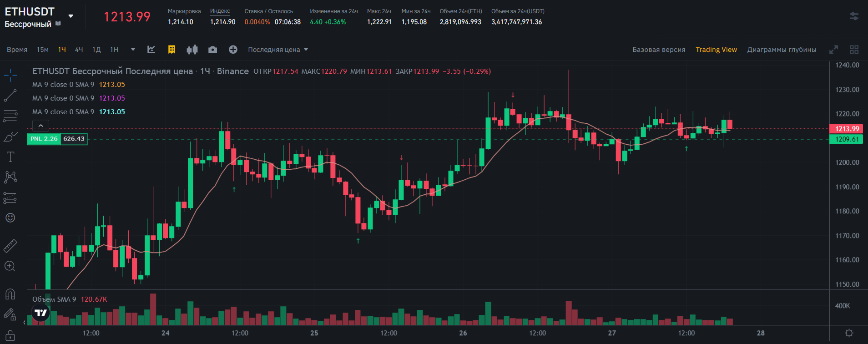The image size is (868, 344).
Task: Click the chart title ETHUSDT Бессрочный legend
Action: 141,71
